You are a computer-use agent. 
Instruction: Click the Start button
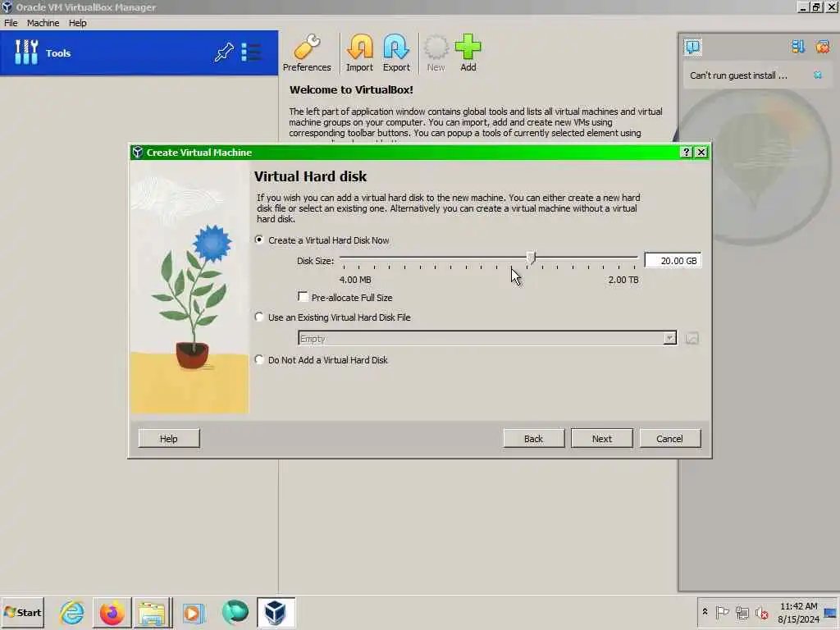pyautogui.click(x=22, y=612)
